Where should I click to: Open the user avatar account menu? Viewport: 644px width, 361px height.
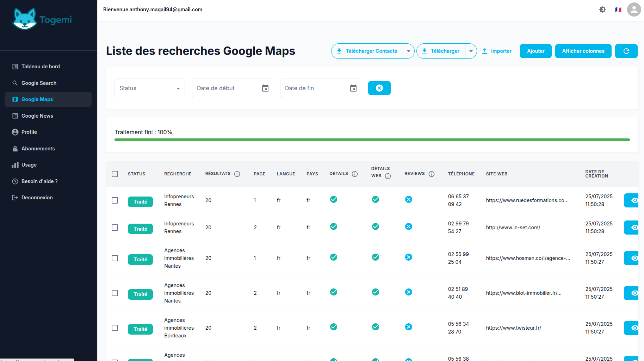634,10
